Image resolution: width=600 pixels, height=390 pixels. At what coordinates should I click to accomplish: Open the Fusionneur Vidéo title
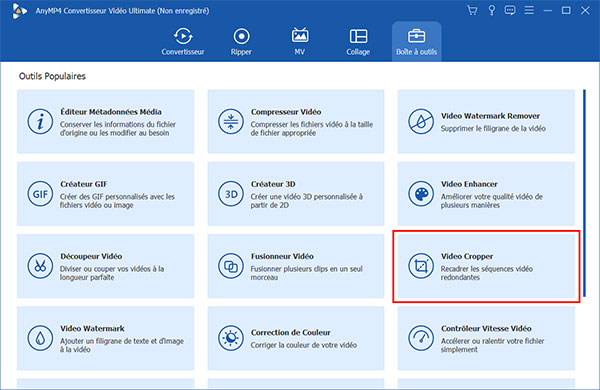click(282, 256)
